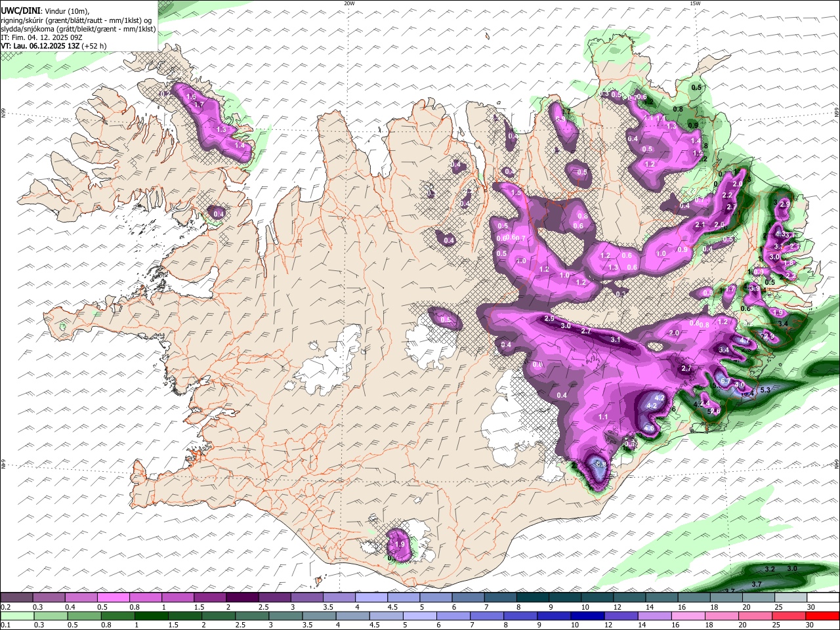This screenshot has height=630, width=840.
Task: Click the 0.2 swatch in the purple snow legend
Action: point(16,598)
